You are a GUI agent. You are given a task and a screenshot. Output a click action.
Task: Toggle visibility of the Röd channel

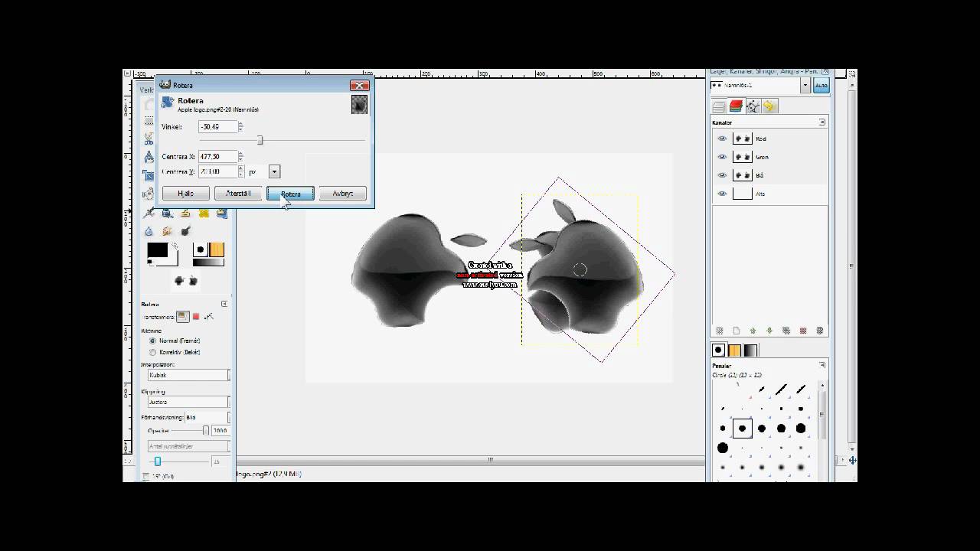(721, 139)
